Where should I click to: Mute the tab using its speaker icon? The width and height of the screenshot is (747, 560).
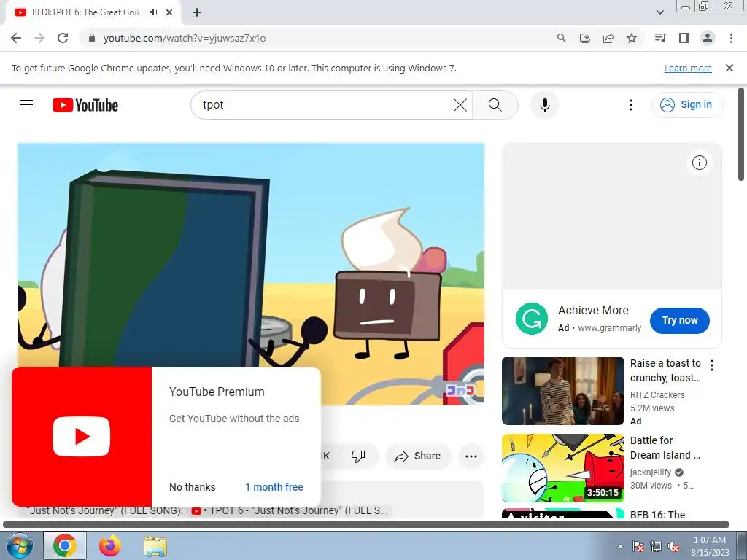click(153, 12)
